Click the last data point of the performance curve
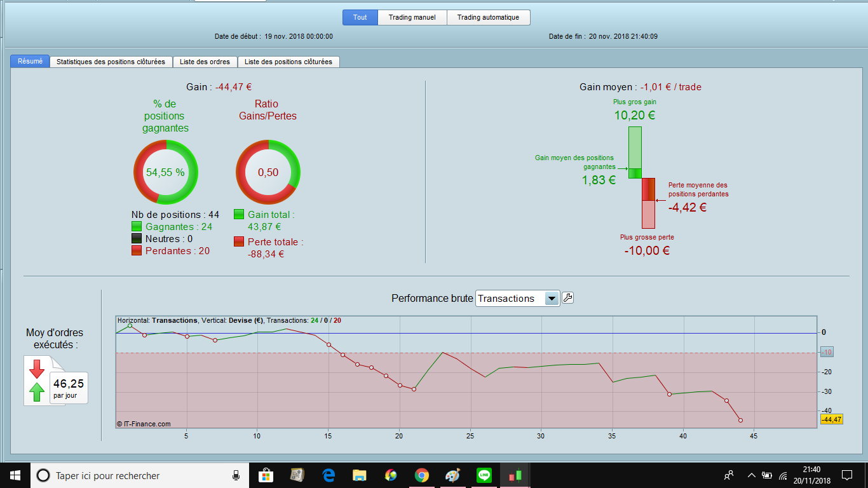868x488 pixels. click(740, 420)
